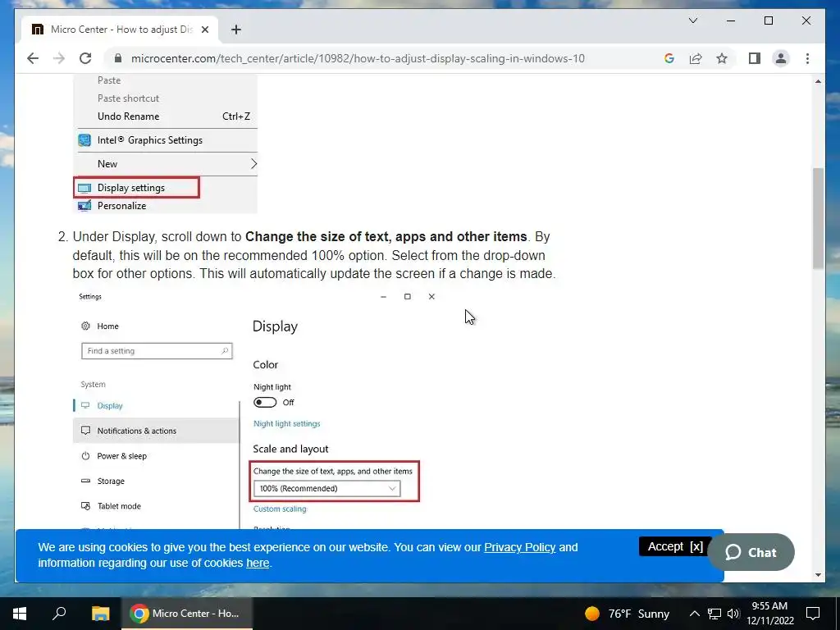Show hidden system tray icons
The image size is (840, 630).
[694, 614]
